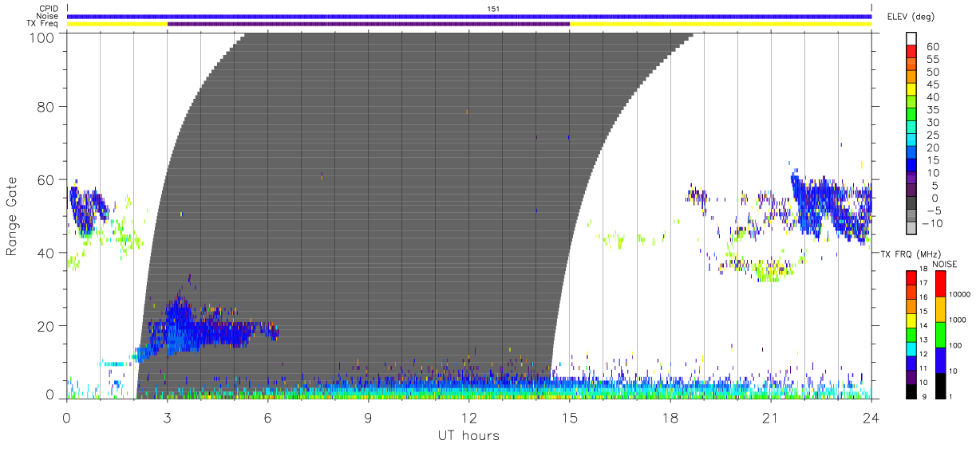Click the 18 label on TX FRQ colorbar
The height and width of the screenshot is (452, 980).
923,270
